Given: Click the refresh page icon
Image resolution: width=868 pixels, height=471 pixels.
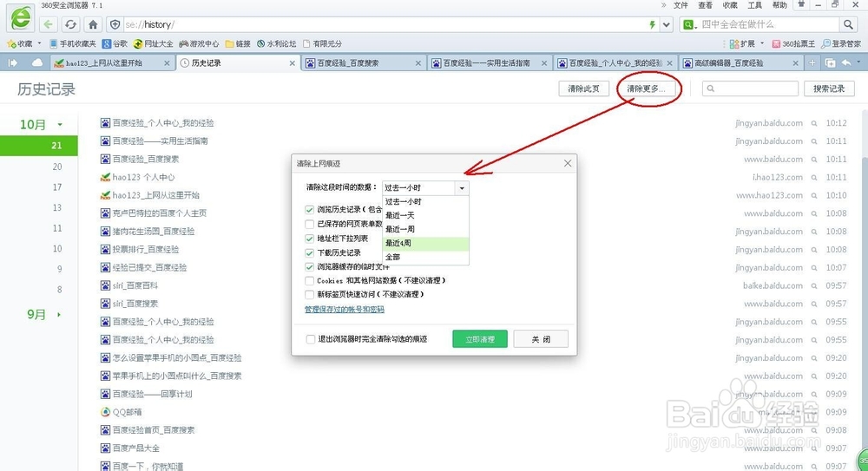Looking at the screenshot, I should pyautogui.click(x=70, y=24).
